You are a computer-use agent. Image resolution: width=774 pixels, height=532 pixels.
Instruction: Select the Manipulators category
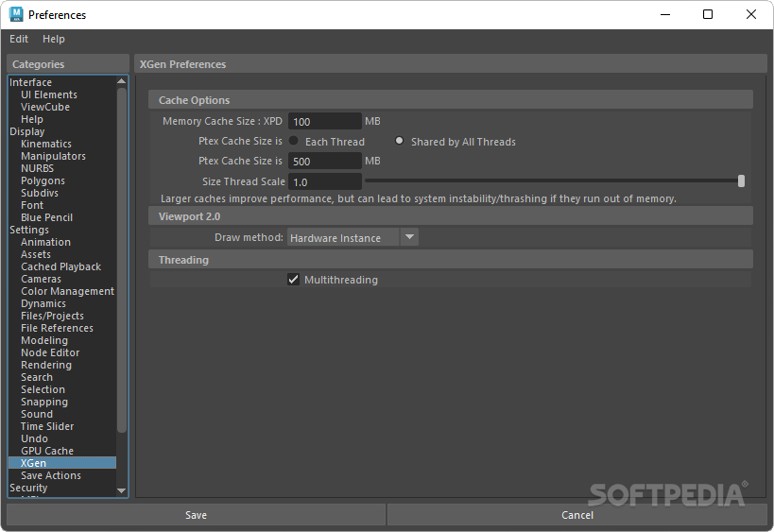click(x=53, y=157)
